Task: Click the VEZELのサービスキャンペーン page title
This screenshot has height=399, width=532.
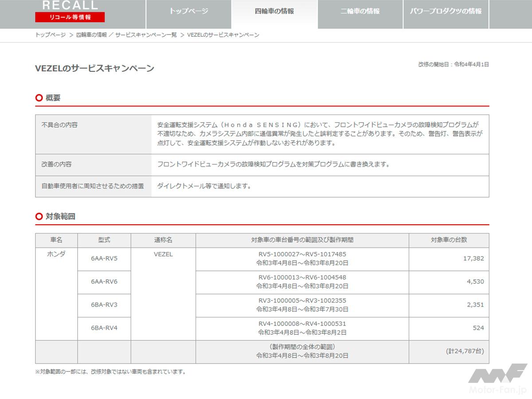Action: pyautogui.click(x=94, y=68)
